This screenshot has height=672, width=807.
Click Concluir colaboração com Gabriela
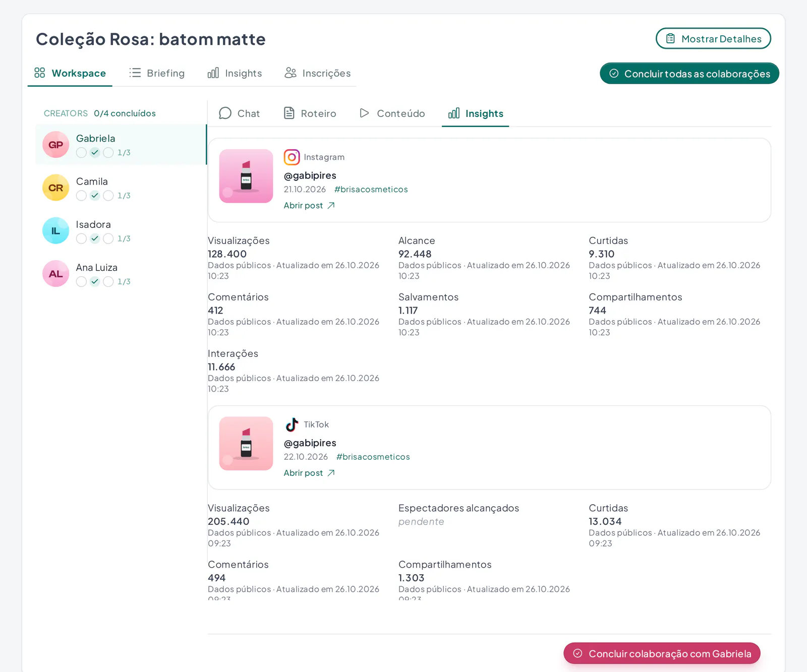point(662,653)
